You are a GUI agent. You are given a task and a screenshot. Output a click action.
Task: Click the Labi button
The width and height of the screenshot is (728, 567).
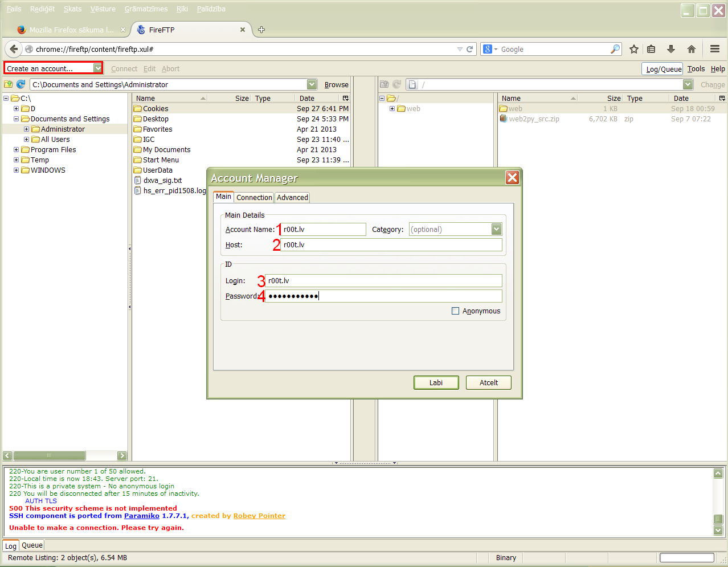pos(436,383)
